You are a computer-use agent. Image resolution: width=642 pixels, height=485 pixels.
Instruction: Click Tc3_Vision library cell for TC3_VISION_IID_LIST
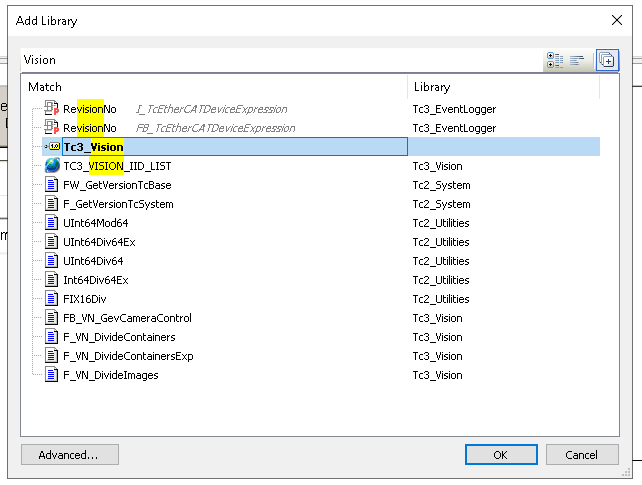[438, 166]
